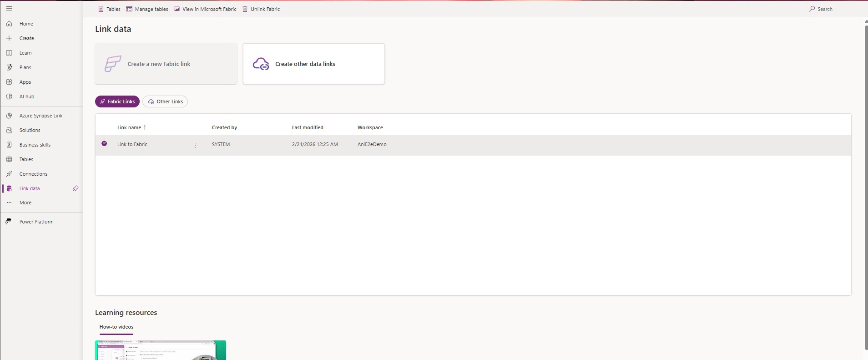Click the Link data database icon
Image resolution: width=868 pixels, height=360 pixels.
click(x=9, y=188)
